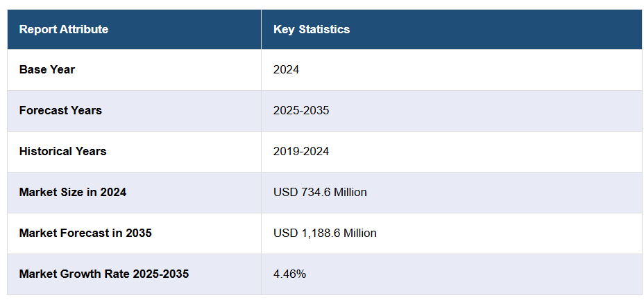Select the Base Year row label
Image resolution: width=644 pixels, height=300 pixels.
(x=47, y=69)
